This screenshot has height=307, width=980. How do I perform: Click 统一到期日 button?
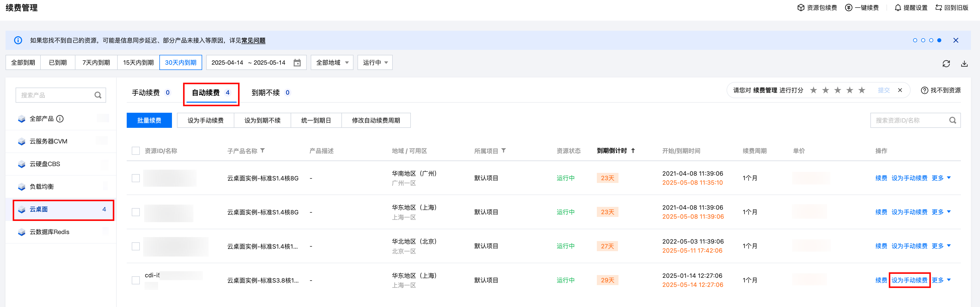(x=316, y=120)
